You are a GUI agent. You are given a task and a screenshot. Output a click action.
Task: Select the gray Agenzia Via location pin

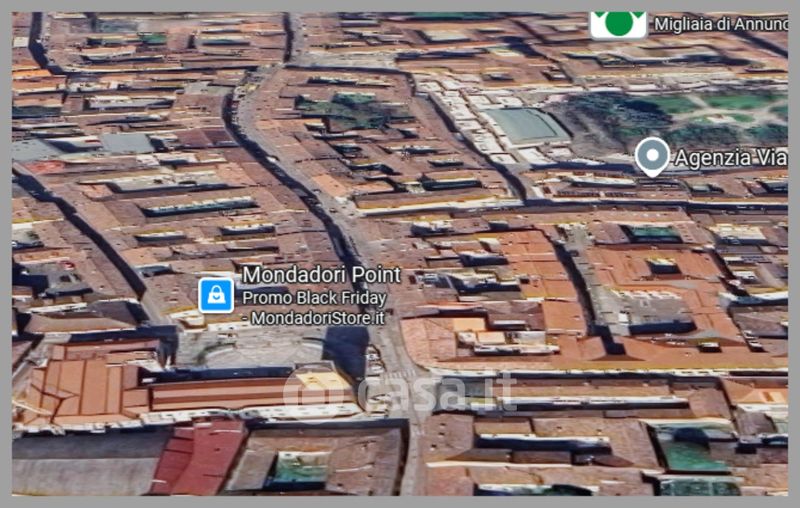coord(652,156)
